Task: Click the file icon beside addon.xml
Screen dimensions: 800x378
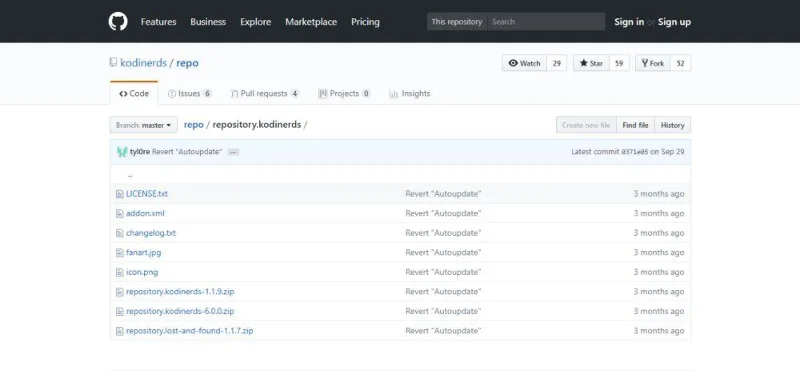Action: pyautogui.click(x=119, y=213)
